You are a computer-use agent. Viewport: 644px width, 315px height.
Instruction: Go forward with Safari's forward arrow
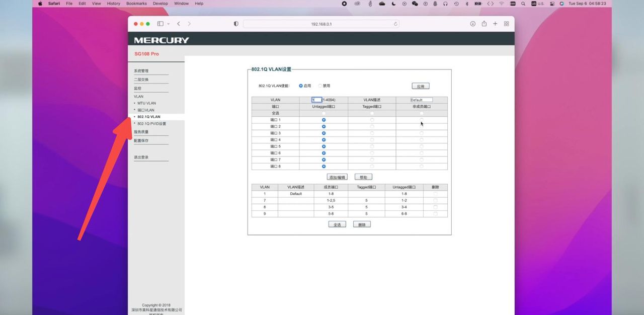189,24
